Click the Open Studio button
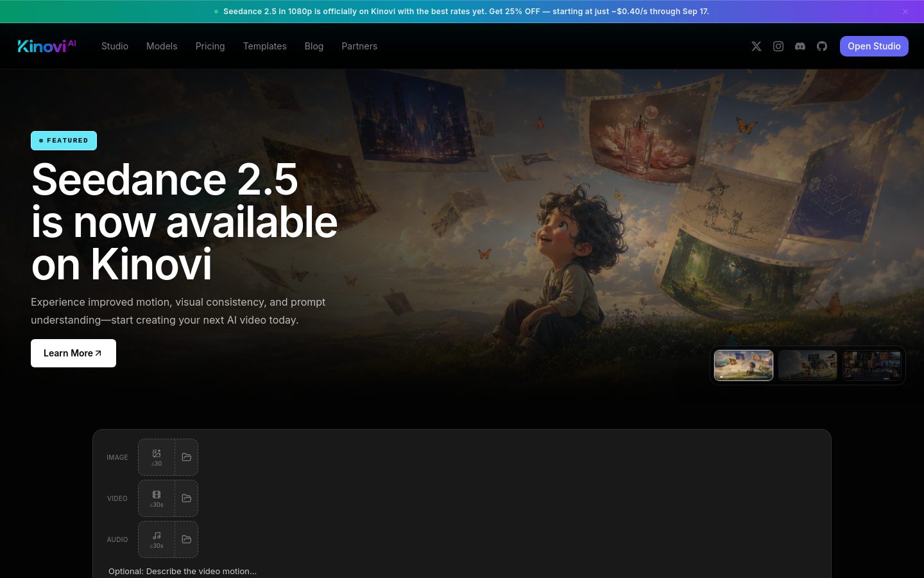Screen dimensions: 924x578 click(x=874, y=46)
